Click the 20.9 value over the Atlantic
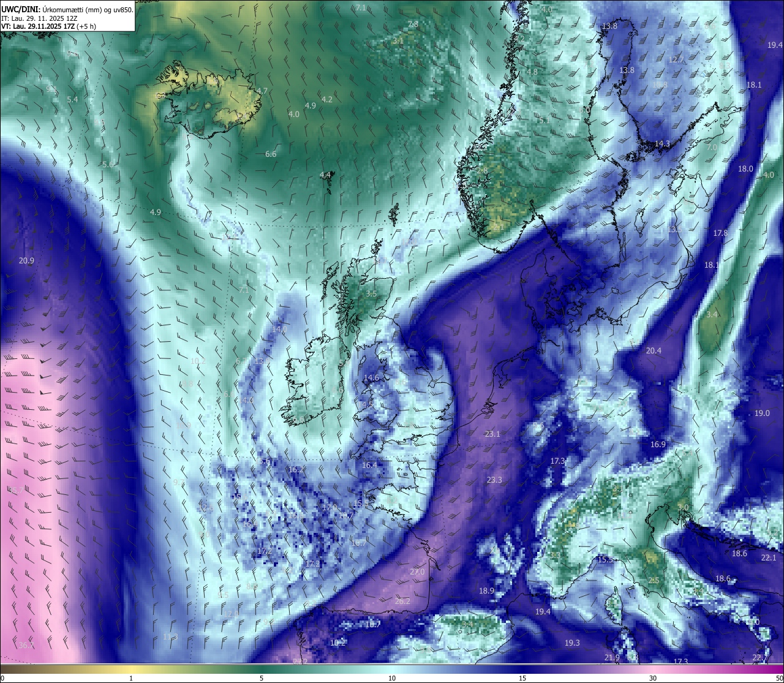Viewport: 784px width, 683px height. [26, 260]
